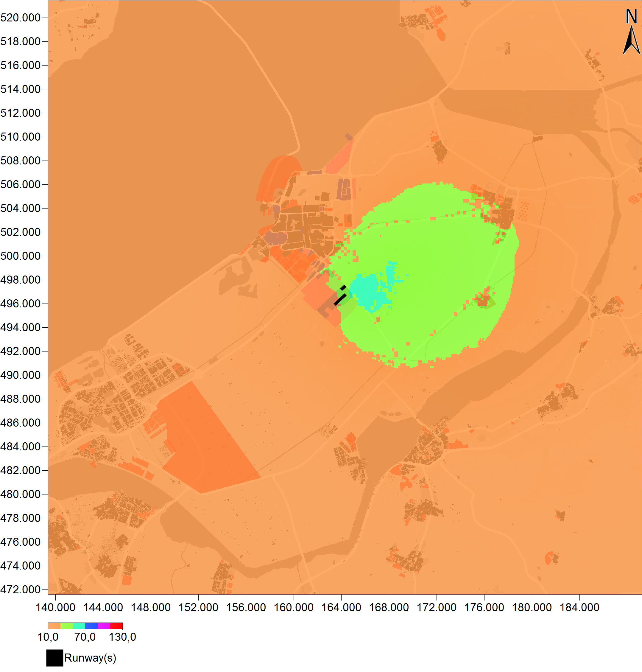Screen dimensions: 642x672
Task: Click the Runway(s) legend label
Action: (90, 658)
